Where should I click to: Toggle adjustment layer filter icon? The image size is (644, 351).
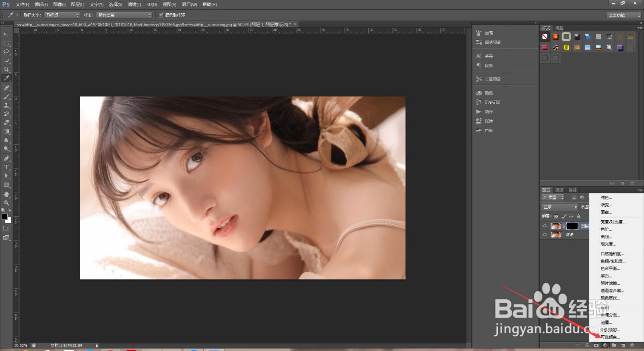click(582, 197)
